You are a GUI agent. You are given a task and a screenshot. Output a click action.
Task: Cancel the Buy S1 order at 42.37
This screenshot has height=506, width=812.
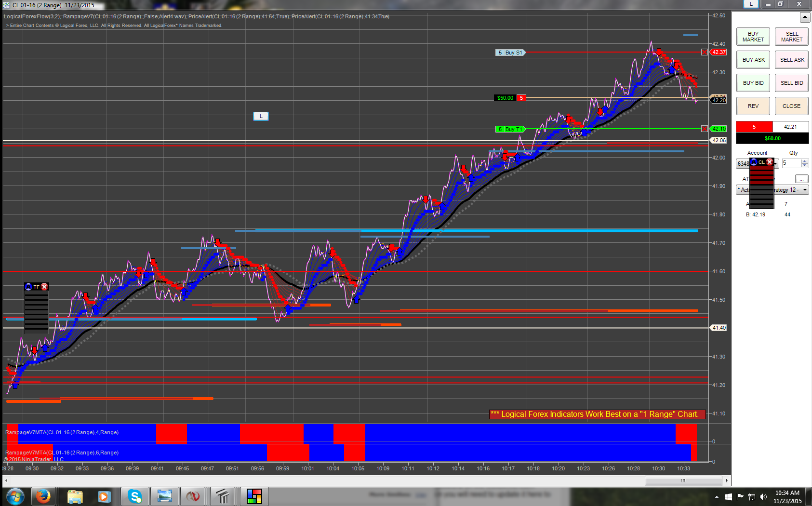coord(704,52)
